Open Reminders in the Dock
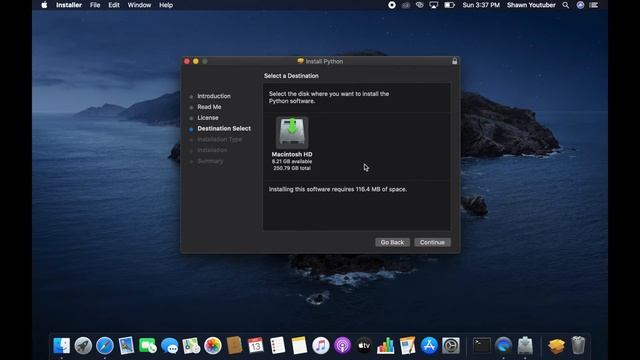The height and width of the screenshot is (360, 640). 278,346
